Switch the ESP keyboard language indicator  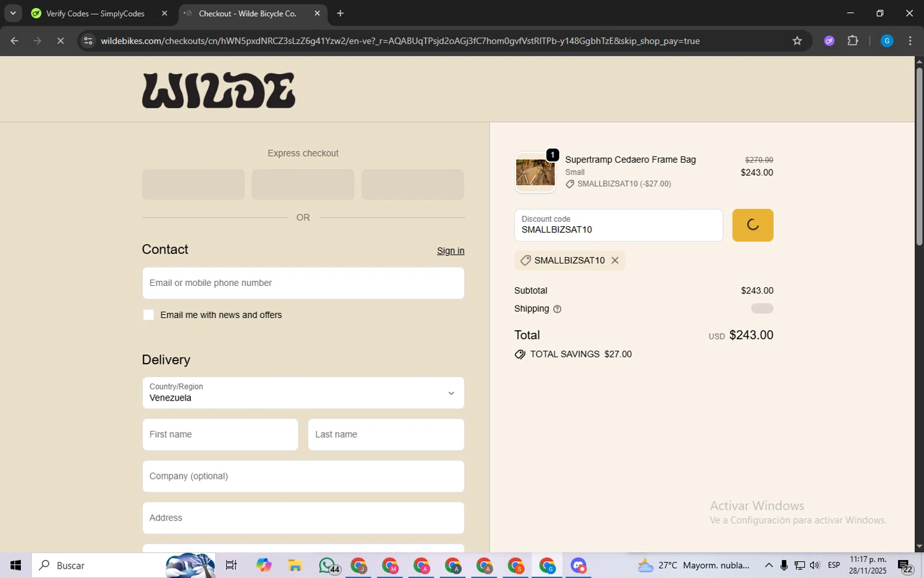834,565
